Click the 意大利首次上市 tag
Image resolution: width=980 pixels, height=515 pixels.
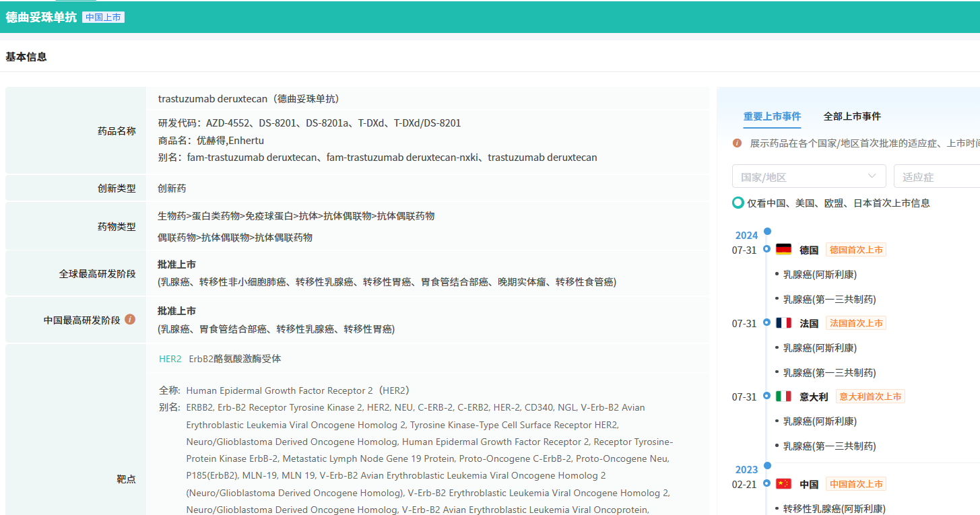(870, 397)
